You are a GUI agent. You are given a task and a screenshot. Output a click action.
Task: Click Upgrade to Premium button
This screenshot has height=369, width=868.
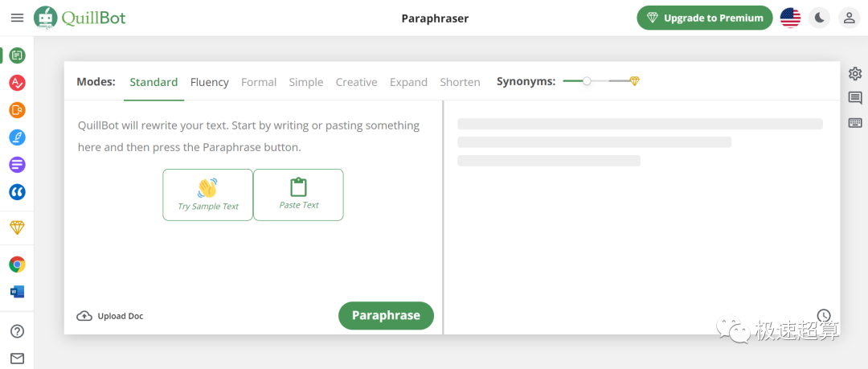(x=705, y=18)
